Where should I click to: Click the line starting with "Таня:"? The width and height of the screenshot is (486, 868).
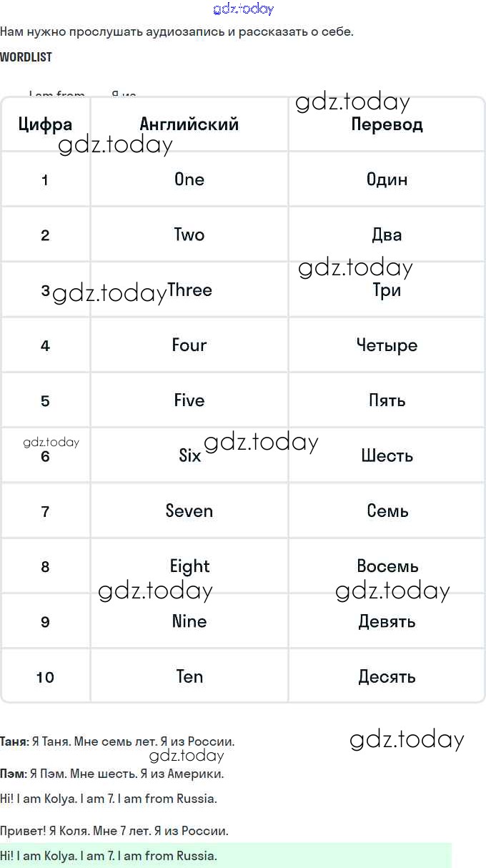[117, 742]
